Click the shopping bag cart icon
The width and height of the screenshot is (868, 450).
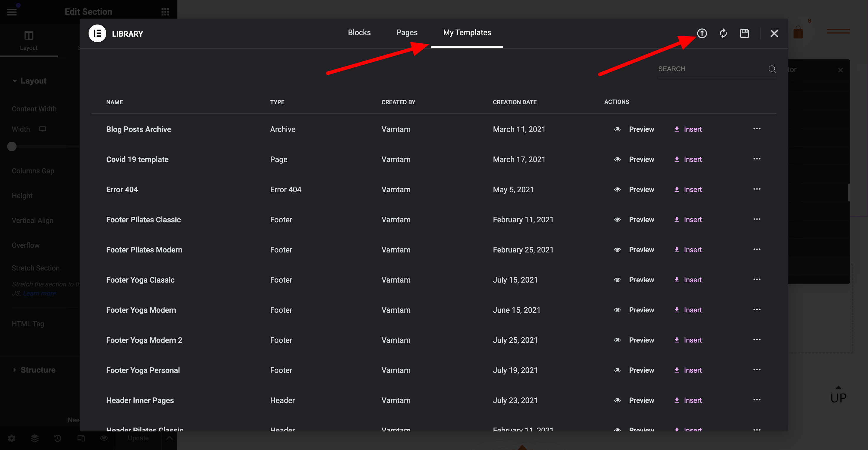[x=798, y=33]
